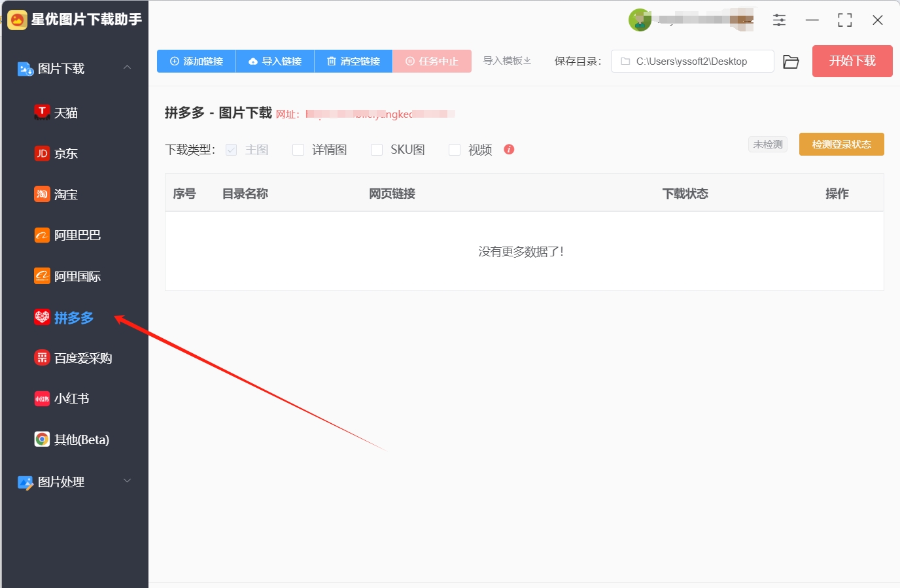Click the 拼多多 heart icon in sidebar

coord(42,317)
